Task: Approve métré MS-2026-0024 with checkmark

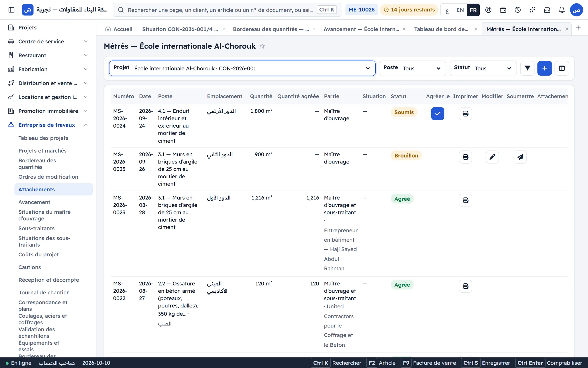Action: click(x=438, y=114)
